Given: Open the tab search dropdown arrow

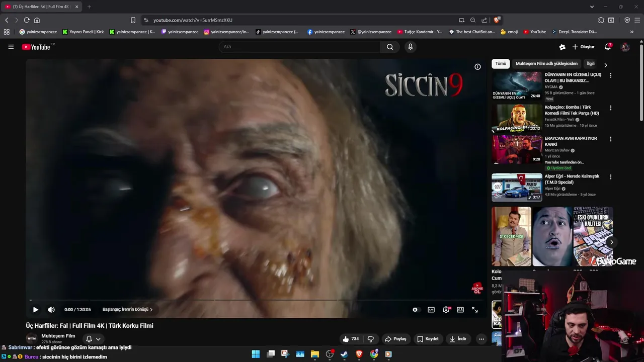Looking at the screenshot, I should (592, 7).
